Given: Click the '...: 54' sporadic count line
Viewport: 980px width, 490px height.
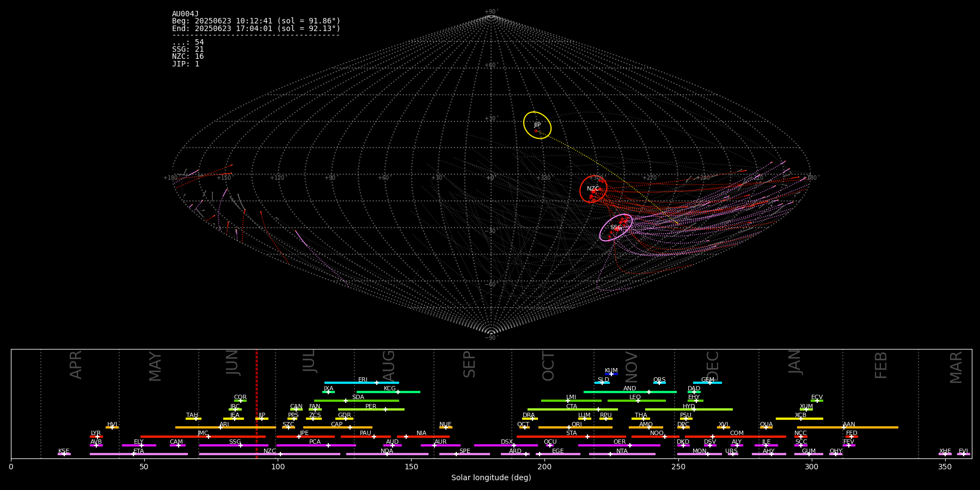Looking at the screenshot, I should [188, 42].
